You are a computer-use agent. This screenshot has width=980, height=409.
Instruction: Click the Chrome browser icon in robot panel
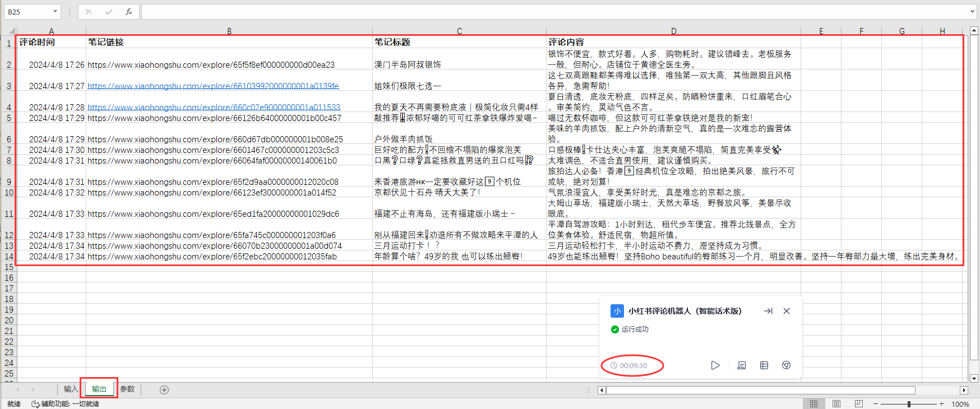786,365
